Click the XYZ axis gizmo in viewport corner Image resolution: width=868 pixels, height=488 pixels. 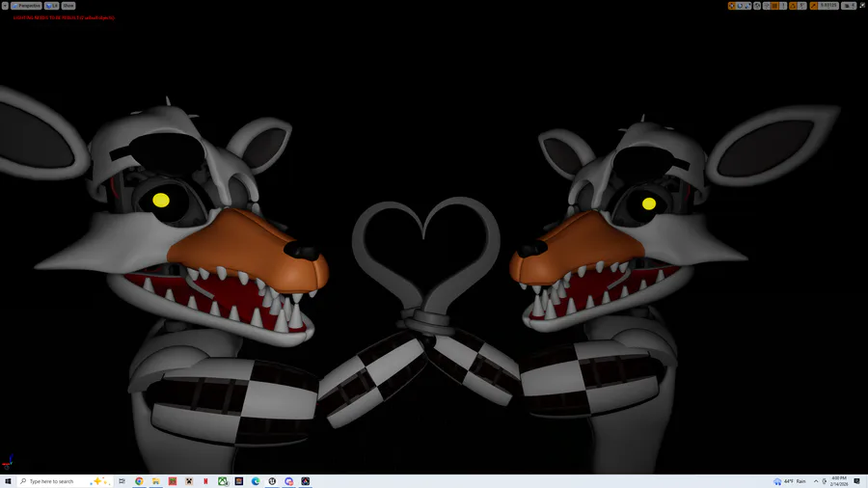point(7,463)
